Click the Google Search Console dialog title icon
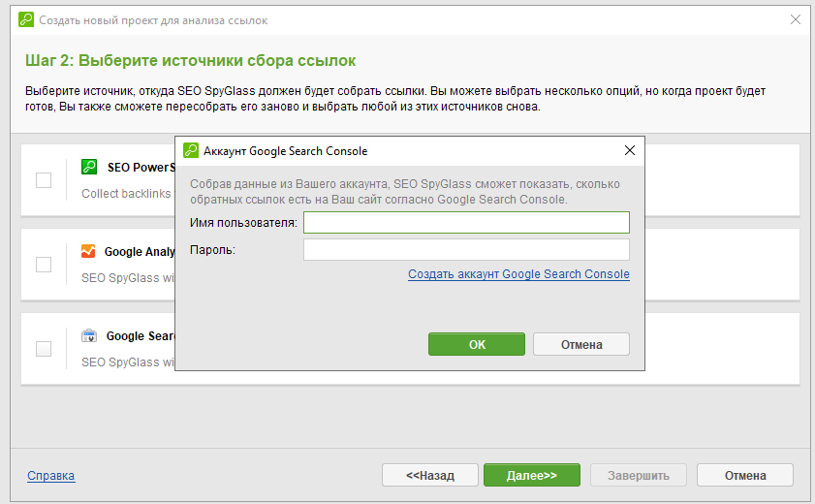815x504 pixels. click(x=191, y=151)
